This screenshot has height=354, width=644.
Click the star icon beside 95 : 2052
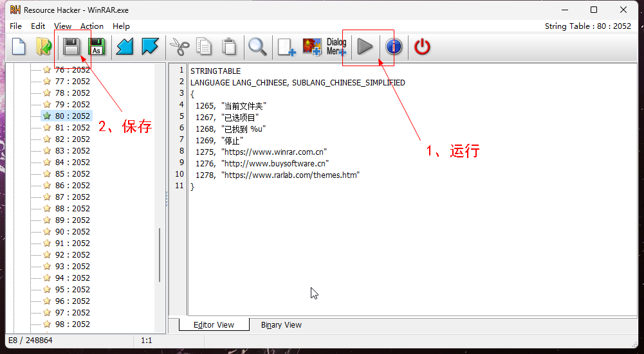point(47,290)
